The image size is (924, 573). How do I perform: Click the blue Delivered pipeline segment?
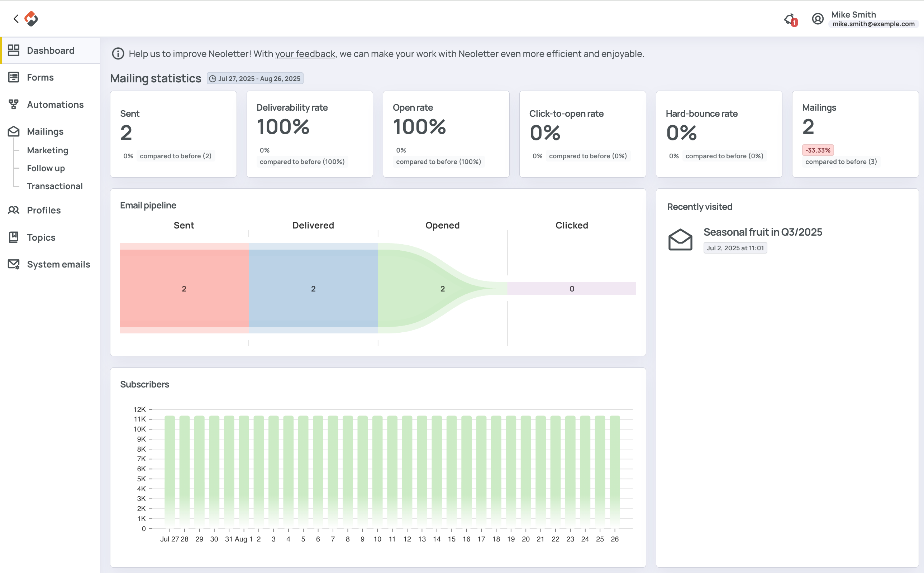pos(313,288)
